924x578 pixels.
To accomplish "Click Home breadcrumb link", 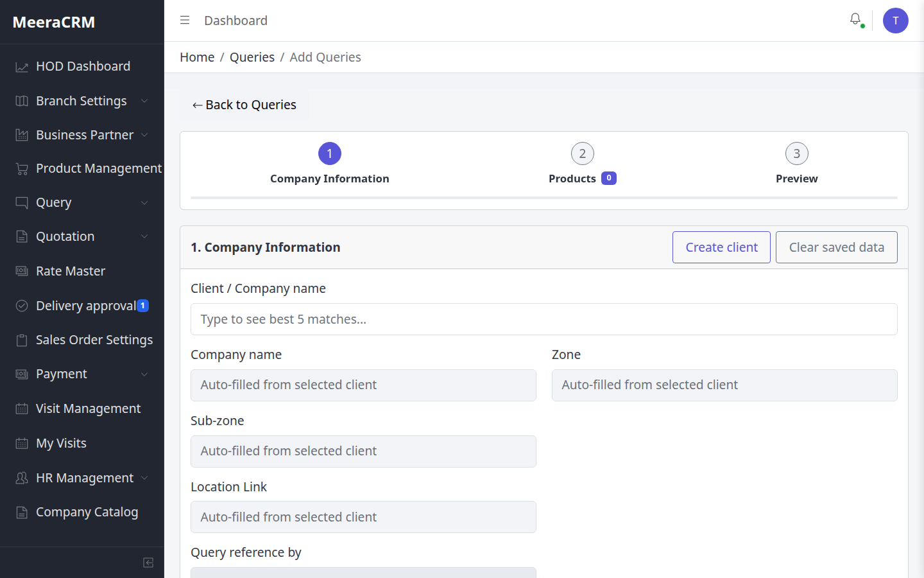I will [197, 57].
